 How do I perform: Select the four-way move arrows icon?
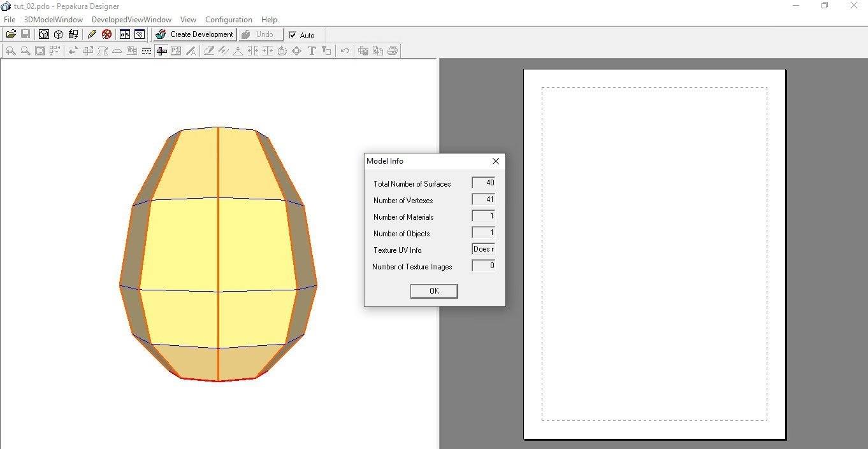296,51
